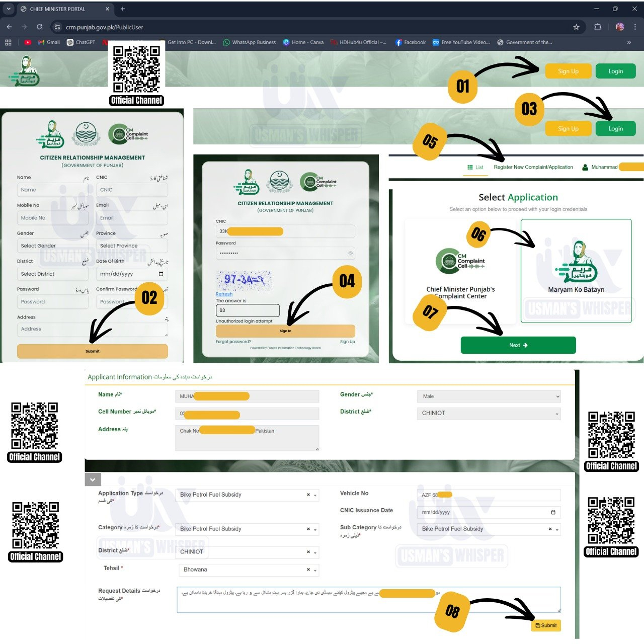Open the Tehsil dropdown showing Bhowana
Screen dimensions: 644x644
coord(315,570)
